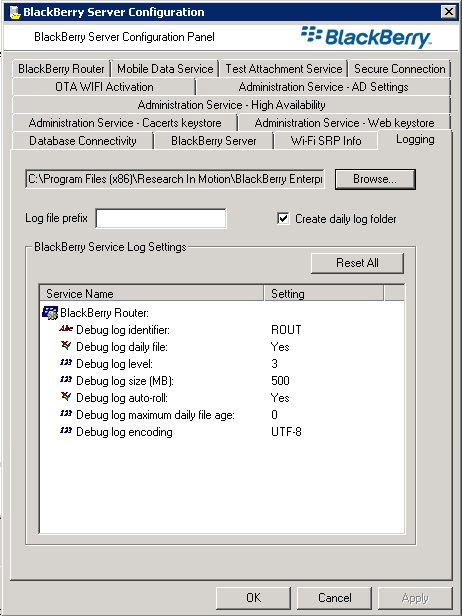The image size is (462, 616).
Task: Select Debug log maximum daily file age: label
Action: pyautogui.click(x=156, y=415)
